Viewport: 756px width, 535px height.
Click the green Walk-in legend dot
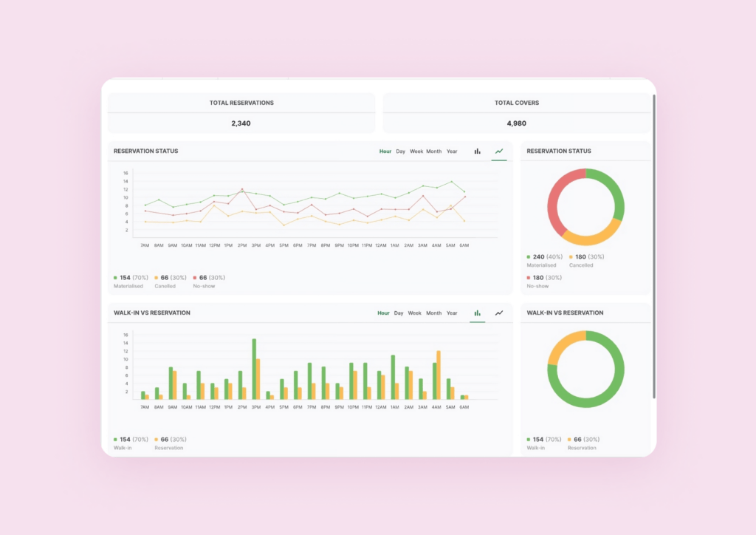pyautogui.click(x=116, y=438)
